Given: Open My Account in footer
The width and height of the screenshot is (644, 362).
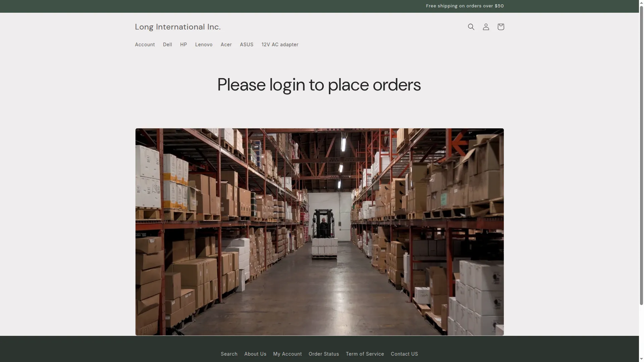Looking at the screenshot, I should click(x=287, y=354).
